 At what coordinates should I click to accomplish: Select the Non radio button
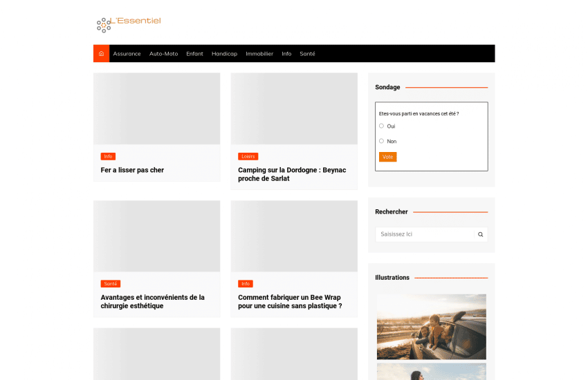[381, 141]
